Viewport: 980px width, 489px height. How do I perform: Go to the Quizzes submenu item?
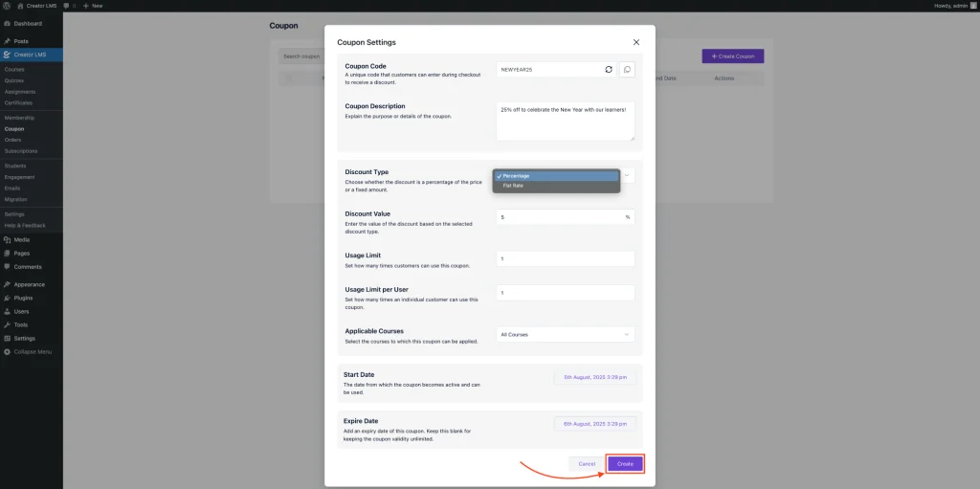14,80
